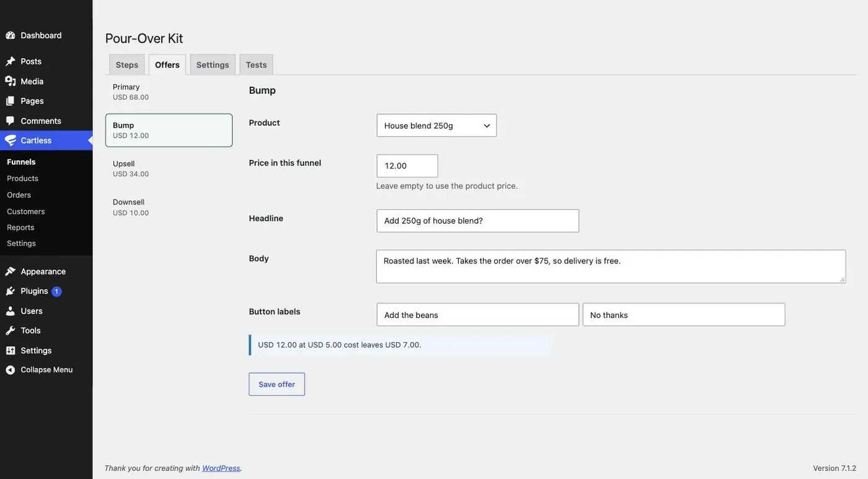
Task: Go to Customers under Cartless
Action: click(x=26, y=211)
